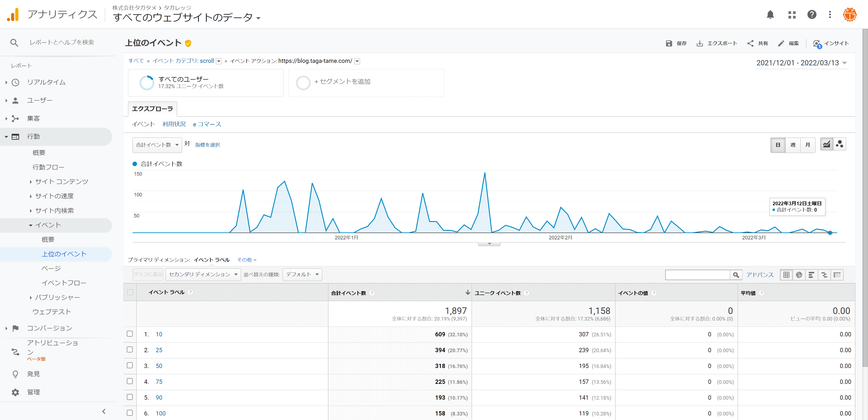868x420 pixels.
Task: Open the イベント カテゴリ scroll dropdown arrow
Action: pyautogui.click(x=219, y=61)
